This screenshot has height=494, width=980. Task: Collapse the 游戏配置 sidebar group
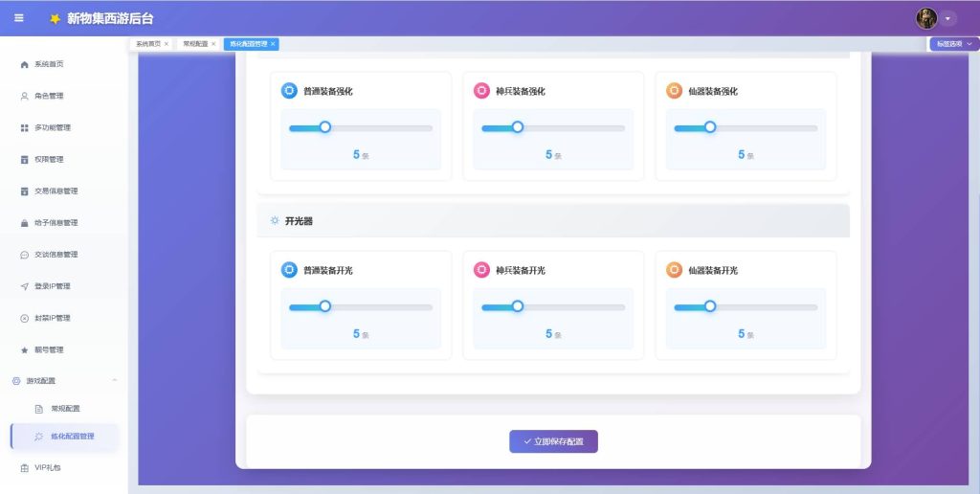click(x=115, y=380)
